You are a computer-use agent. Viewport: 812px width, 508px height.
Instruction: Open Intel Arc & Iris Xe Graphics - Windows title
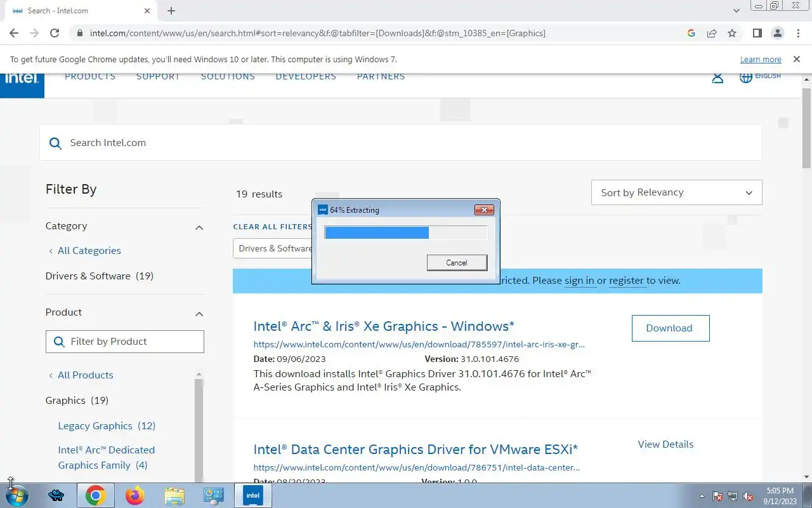[x=384, y=326]
